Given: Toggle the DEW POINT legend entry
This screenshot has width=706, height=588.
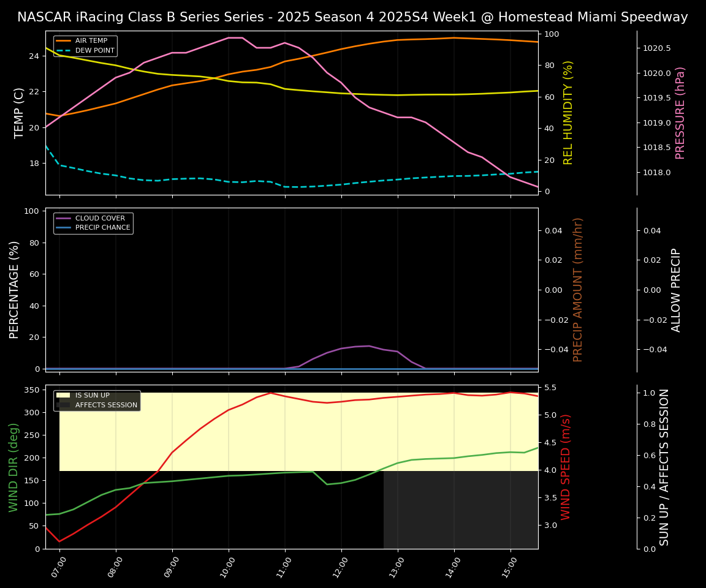Looking at the screenshot, I should pyautogui.click(x=93, y=50).
